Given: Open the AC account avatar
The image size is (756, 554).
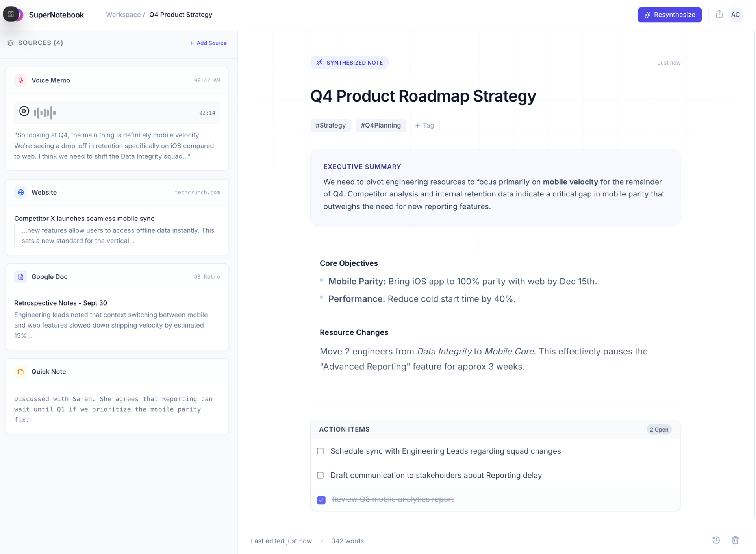Looking at the screenshot, I should pos(736,15).
